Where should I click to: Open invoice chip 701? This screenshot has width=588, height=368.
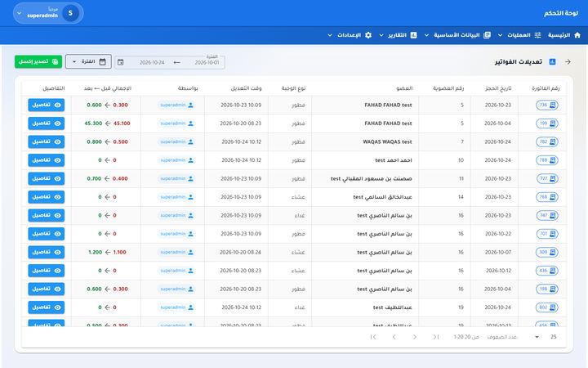tap(546, 234)
